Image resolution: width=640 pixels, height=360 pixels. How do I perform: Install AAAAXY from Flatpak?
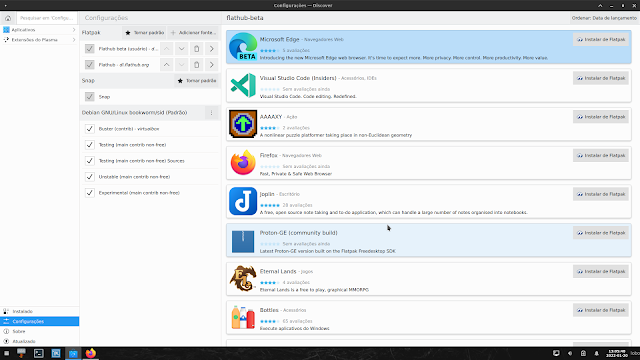[601, 117]
